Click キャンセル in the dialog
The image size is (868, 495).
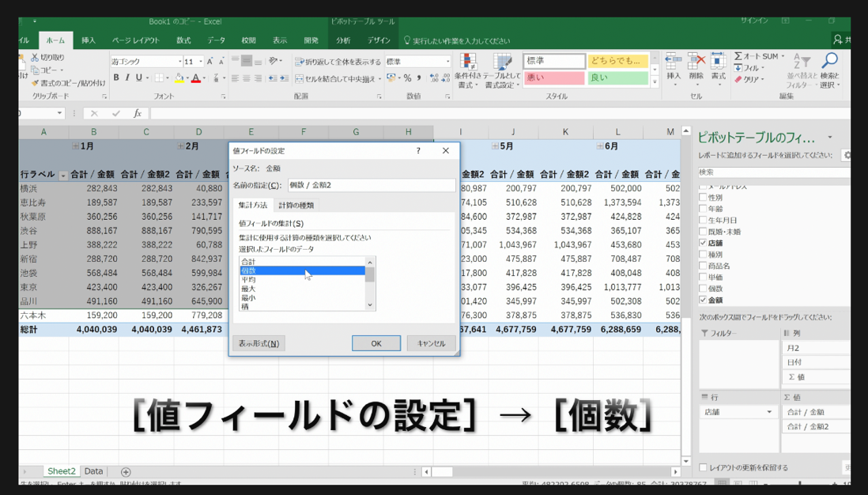(431, 343)
